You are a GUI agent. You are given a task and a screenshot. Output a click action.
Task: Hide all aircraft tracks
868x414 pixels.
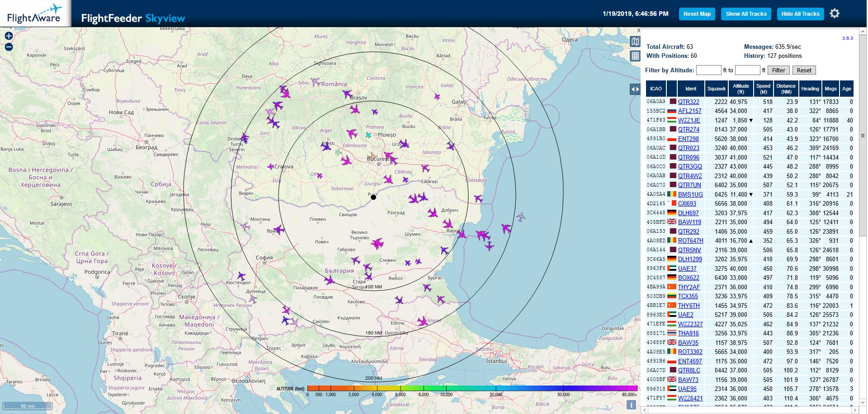[800, 14]
